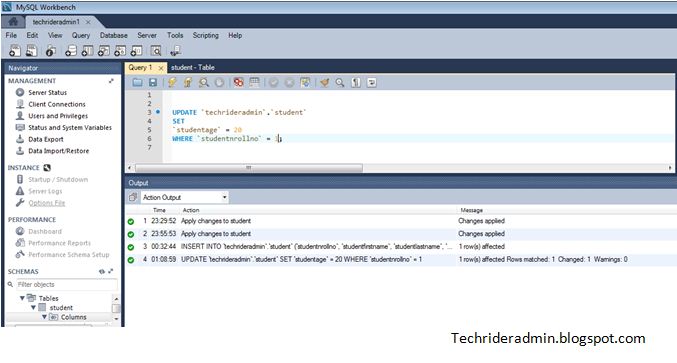Expand the Management section with arrows icon
Viewport: 677px width, 363px height.
tap(111, 81)
